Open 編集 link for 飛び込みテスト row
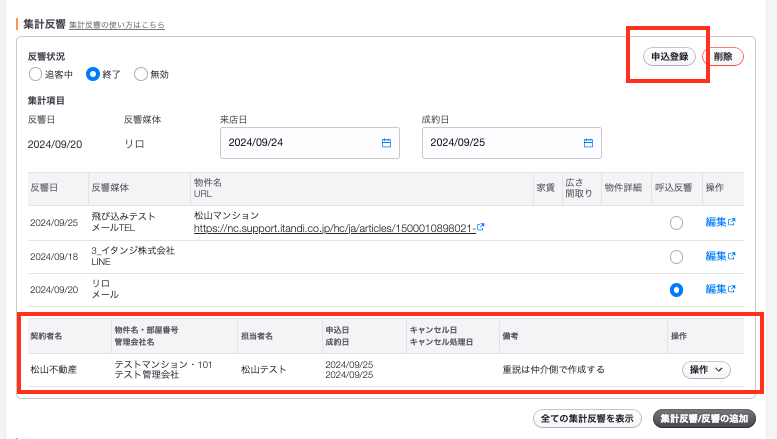The width and height of the screenshot is (777, 439). pyautogui.click(x=720, y=222)
